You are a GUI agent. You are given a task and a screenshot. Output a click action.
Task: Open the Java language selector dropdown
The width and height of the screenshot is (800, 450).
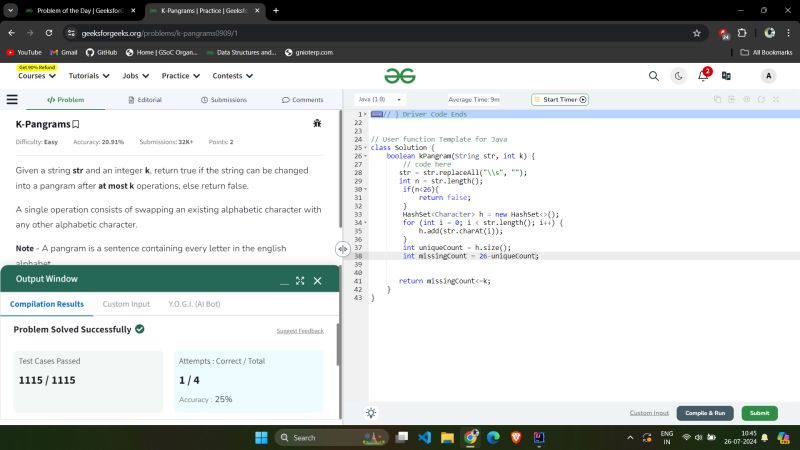click(380, 99)
